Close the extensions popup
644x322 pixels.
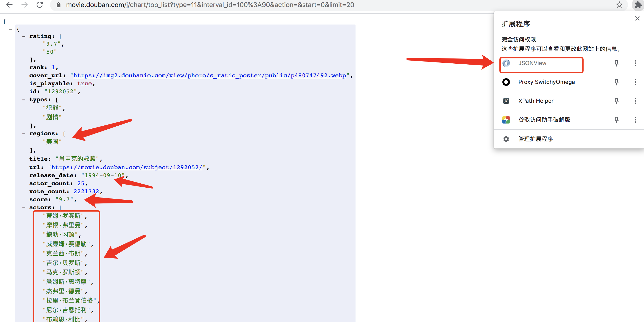[637, 18]
